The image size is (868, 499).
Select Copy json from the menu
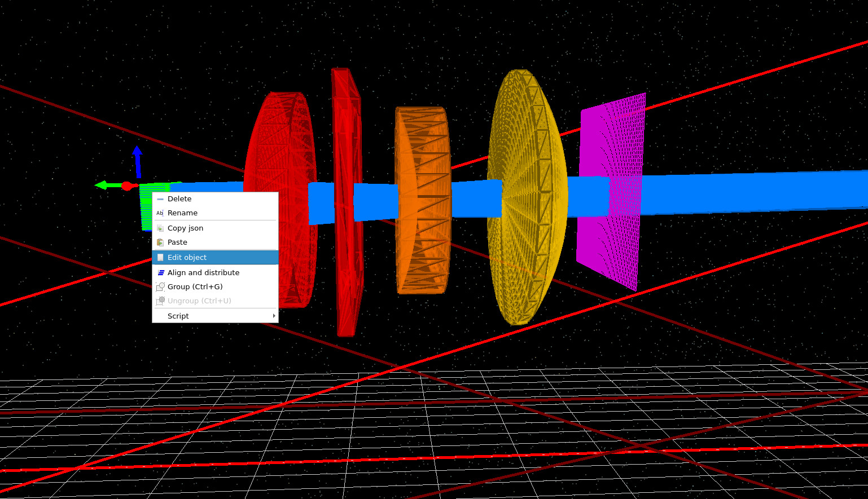click(x=185, y=228)
